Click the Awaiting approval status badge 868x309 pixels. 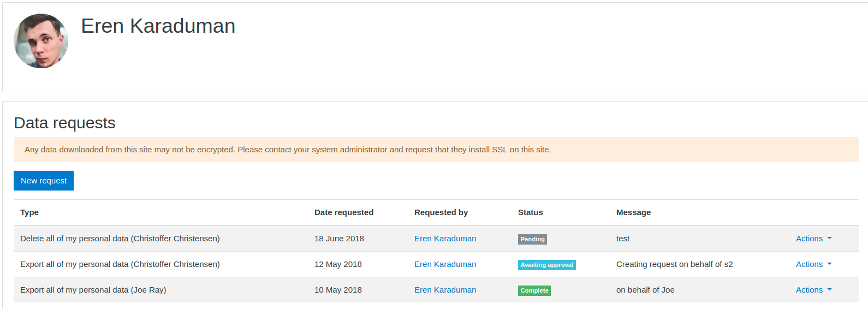pyautogui.click(x=547, y=265)
